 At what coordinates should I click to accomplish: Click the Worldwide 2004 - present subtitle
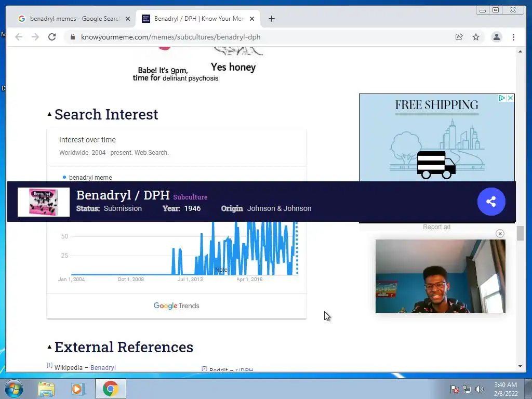[x=114, y=153]
